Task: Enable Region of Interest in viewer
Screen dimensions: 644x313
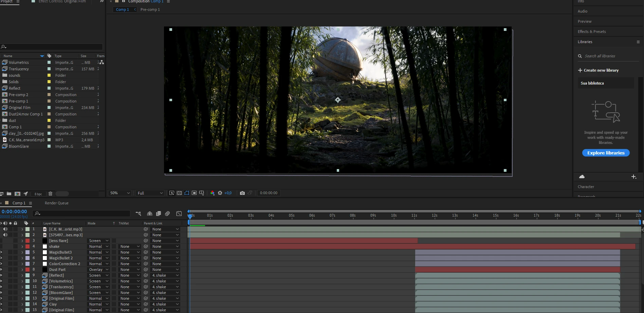Action: click(x=194, y=193)
